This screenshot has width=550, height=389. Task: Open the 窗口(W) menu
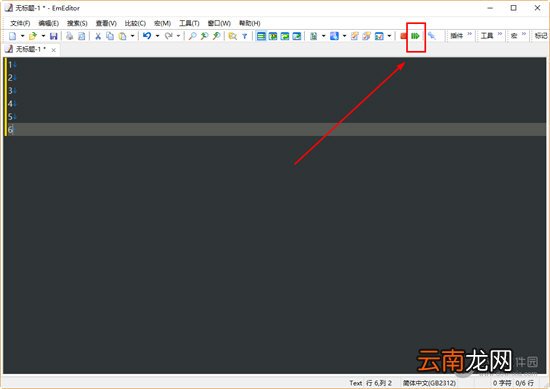219,23
